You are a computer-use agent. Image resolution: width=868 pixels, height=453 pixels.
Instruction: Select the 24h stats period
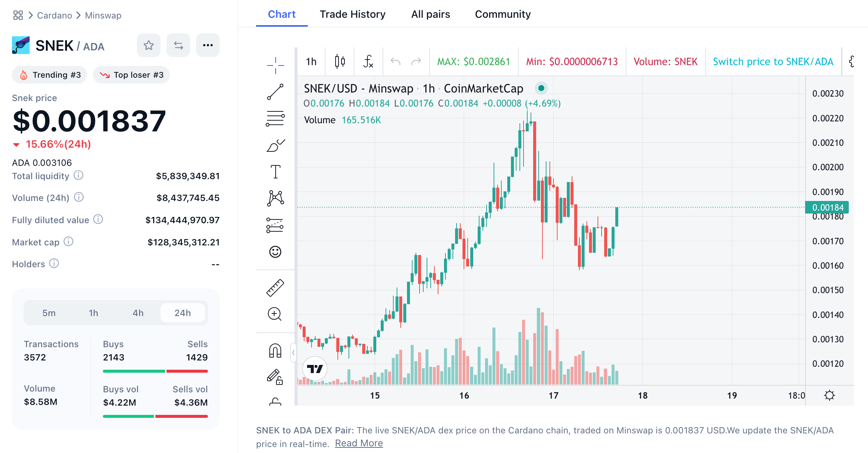pos(183,313)
